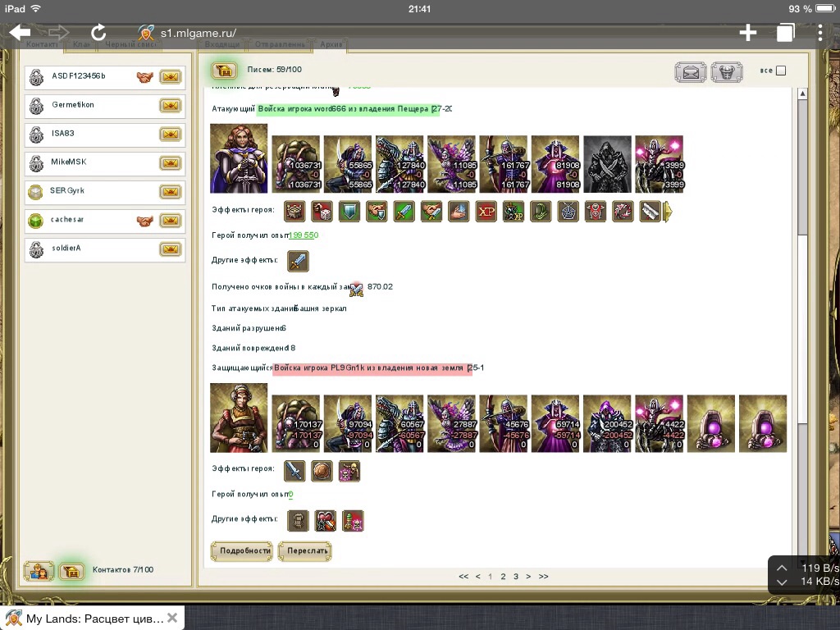Click the padlock icon next to MikeMSK
This screenshot has width=840, height=630.
(x=36, y=163)
